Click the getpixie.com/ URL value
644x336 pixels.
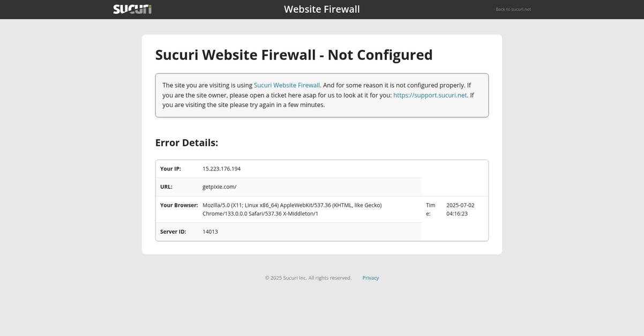click(x=220, y=187)
